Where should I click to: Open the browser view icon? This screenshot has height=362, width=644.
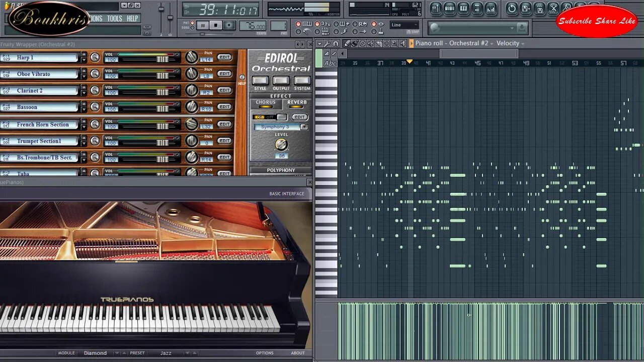pyautogui.click(x=477, y=9)
